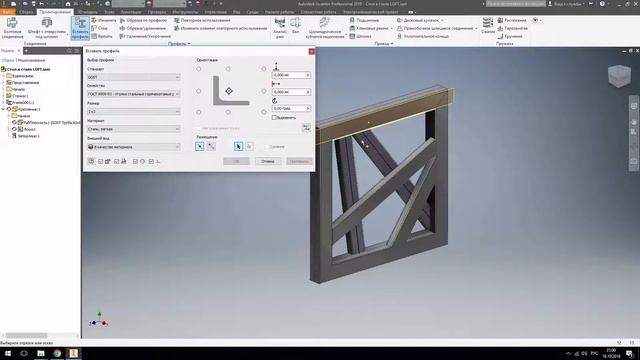
Task: Click the Trim/Extend (Обрезка/удлинение) tool
Action: click(142, 28)
